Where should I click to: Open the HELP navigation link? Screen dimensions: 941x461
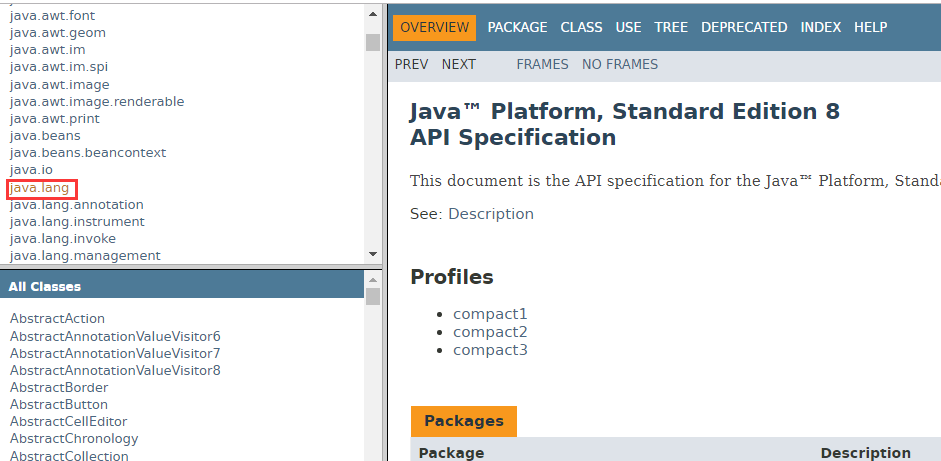click(870, 28)
